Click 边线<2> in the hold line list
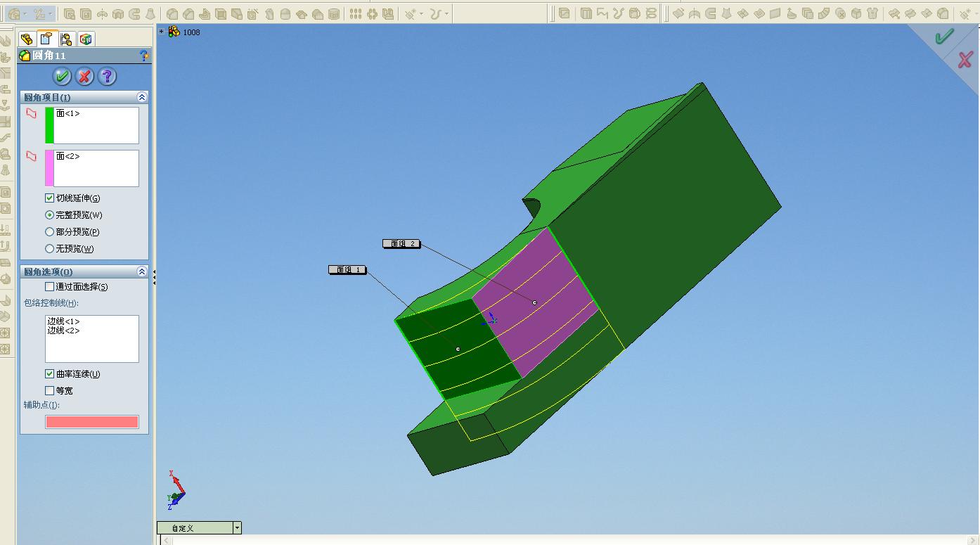This screenshot has width=980, height=545. [x=63, y=331]
